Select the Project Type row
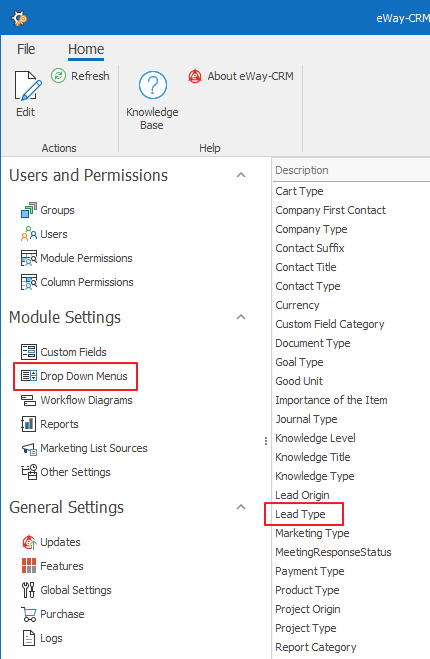 click(351, 628)
